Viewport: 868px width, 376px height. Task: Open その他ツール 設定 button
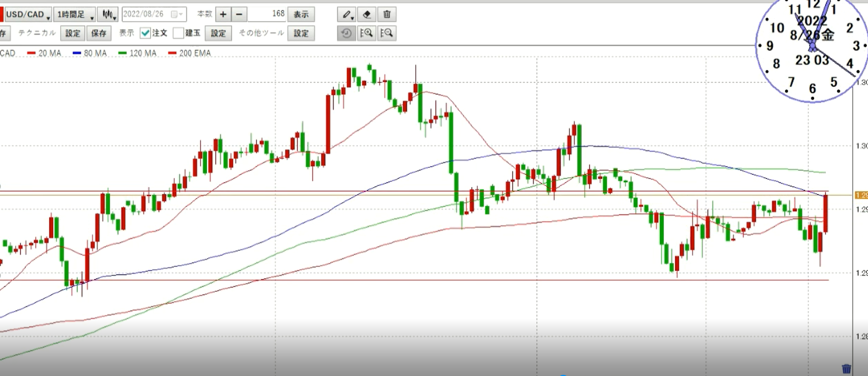click(301, 33)
